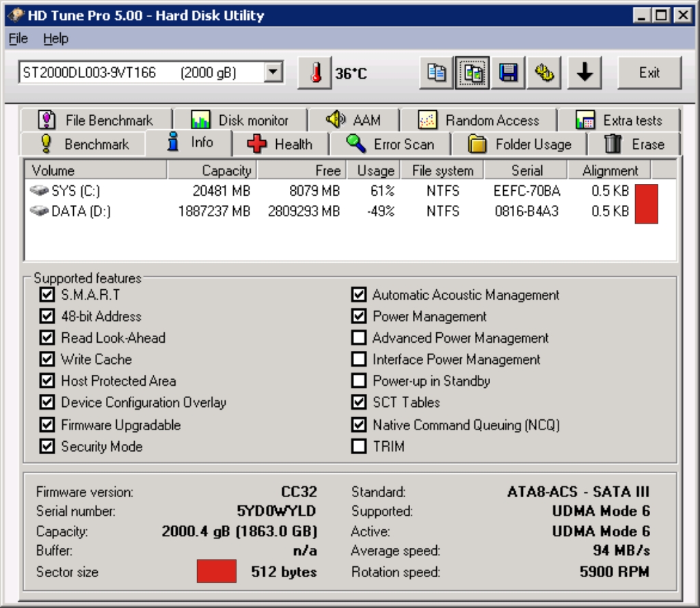The width and height of the screenshot is (700, 608).
Task: Switch to the Erase tab
Action: pyautogui.click(x=634, y=144)
